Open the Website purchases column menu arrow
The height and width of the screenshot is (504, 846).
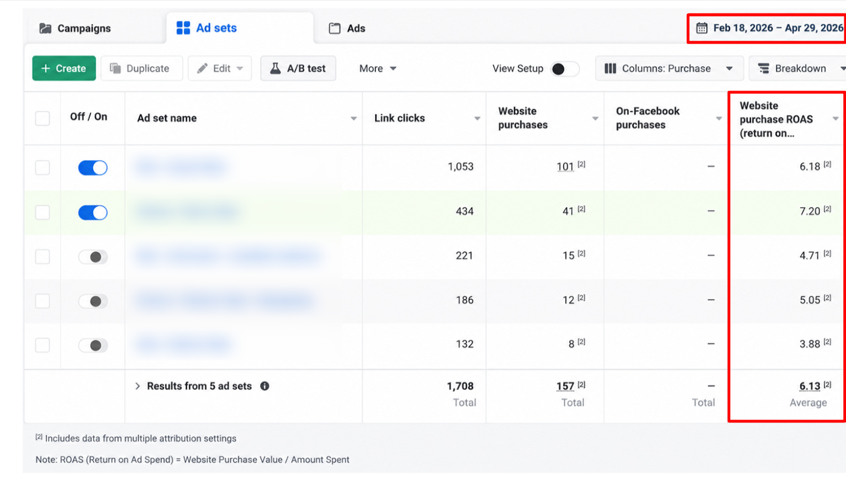pyautogui.click(x=595, y=119)
